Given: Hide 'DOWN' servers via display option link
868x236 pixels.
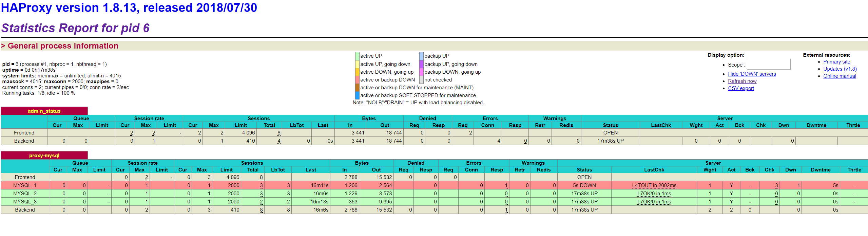Looking at the screenshot, I should coord(752,74).
